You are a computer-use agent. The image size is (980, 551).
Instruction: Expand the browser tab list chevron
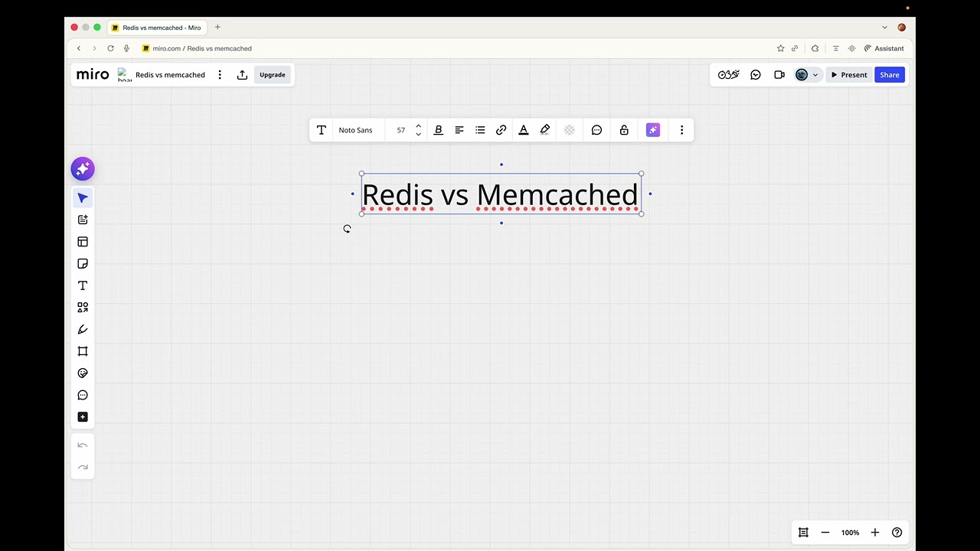(x=885, y=28)
